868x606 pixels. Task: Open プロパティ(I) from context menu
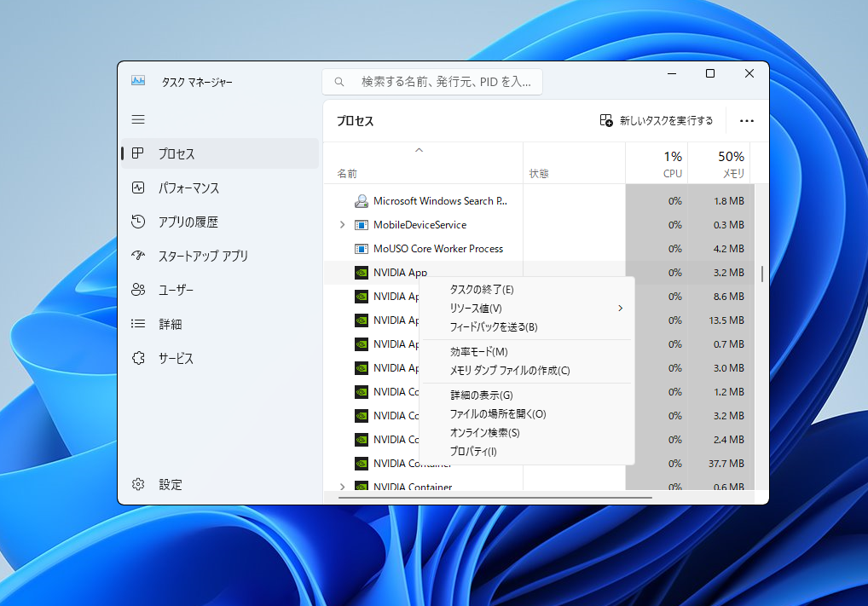(x=527, y=452)
